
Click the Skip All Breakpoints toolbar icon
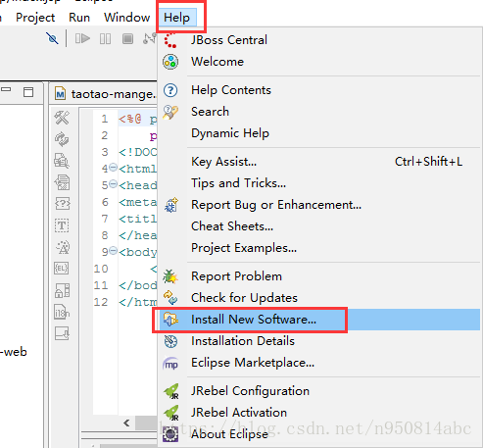52,38
